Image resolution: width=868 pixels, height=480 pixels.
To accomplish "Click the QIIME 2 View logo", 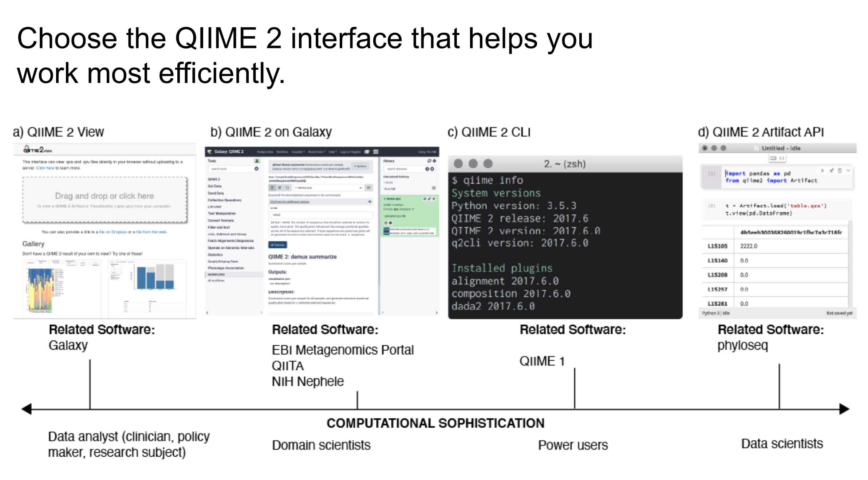I will pyautogui.click(x=38, y=149).
